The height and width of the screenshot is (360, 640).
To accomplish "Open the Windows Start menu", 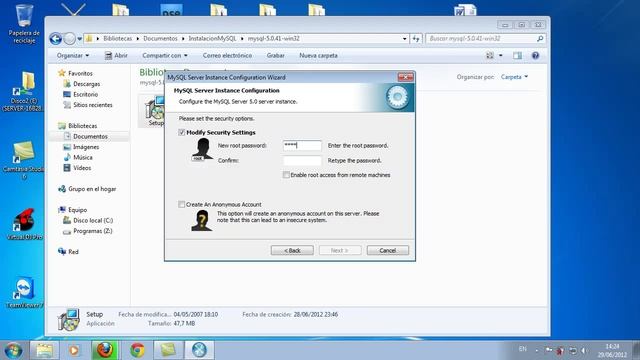I will click(13, 350).
